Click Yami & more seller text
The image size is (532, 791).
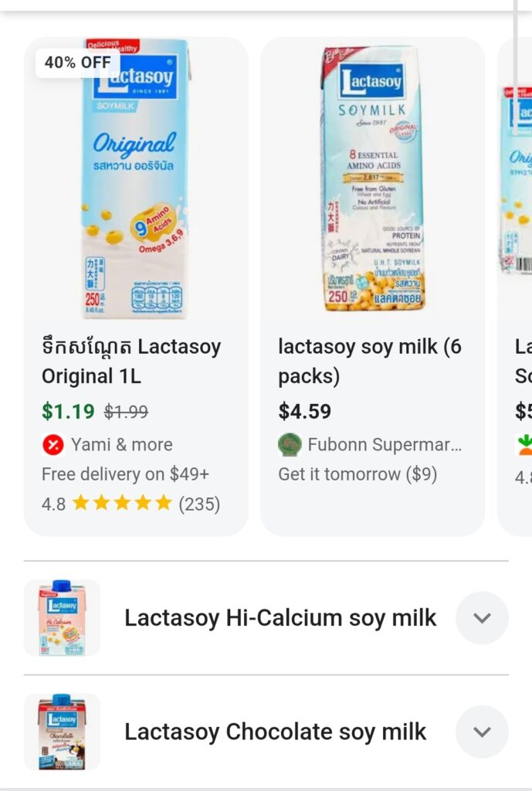tap(121, 445)
